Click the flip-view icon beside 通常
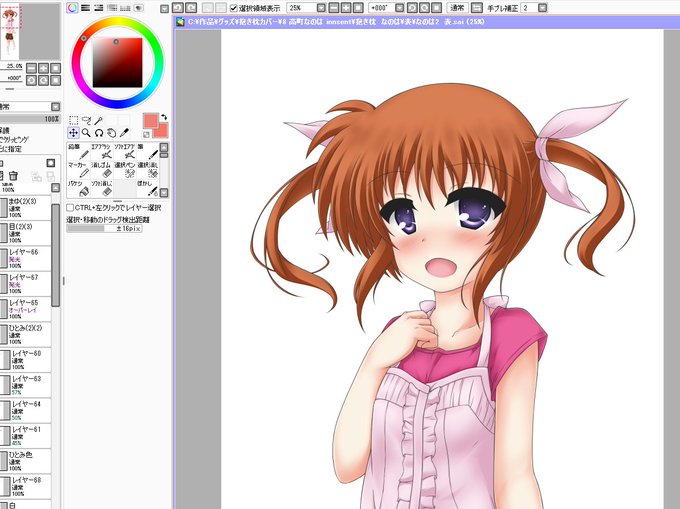680x509 pixels. point(476,8)
